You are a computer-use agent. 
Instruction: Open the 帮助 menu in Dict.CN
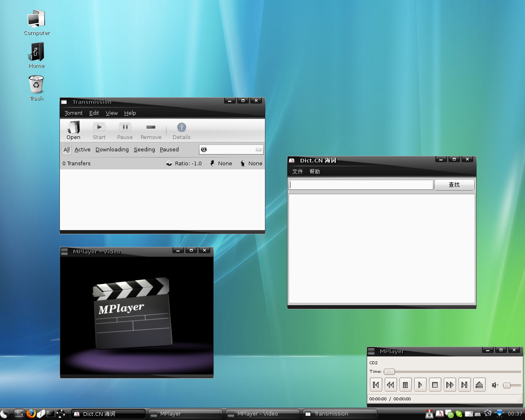point(315,171)
